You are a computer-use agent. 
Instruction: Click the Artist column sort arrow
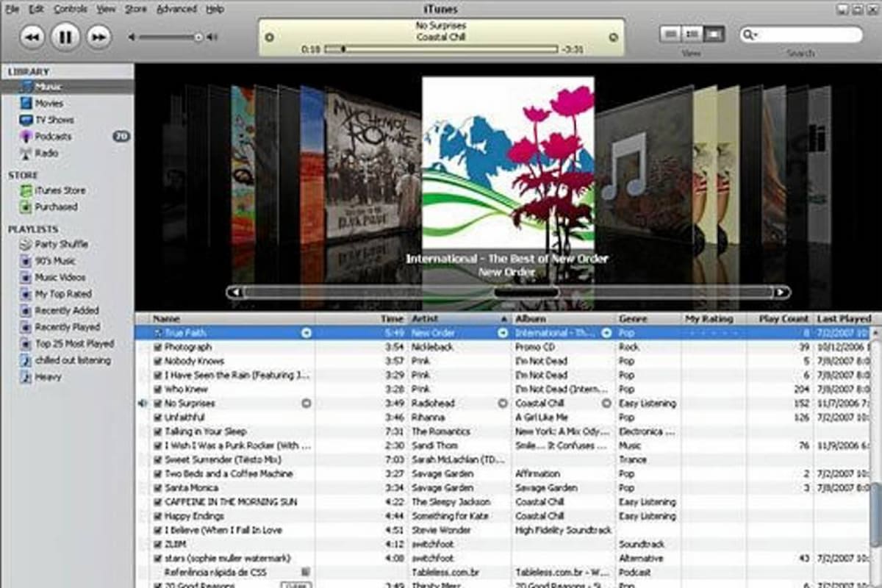pyautogui.click(x=504, y=320)
